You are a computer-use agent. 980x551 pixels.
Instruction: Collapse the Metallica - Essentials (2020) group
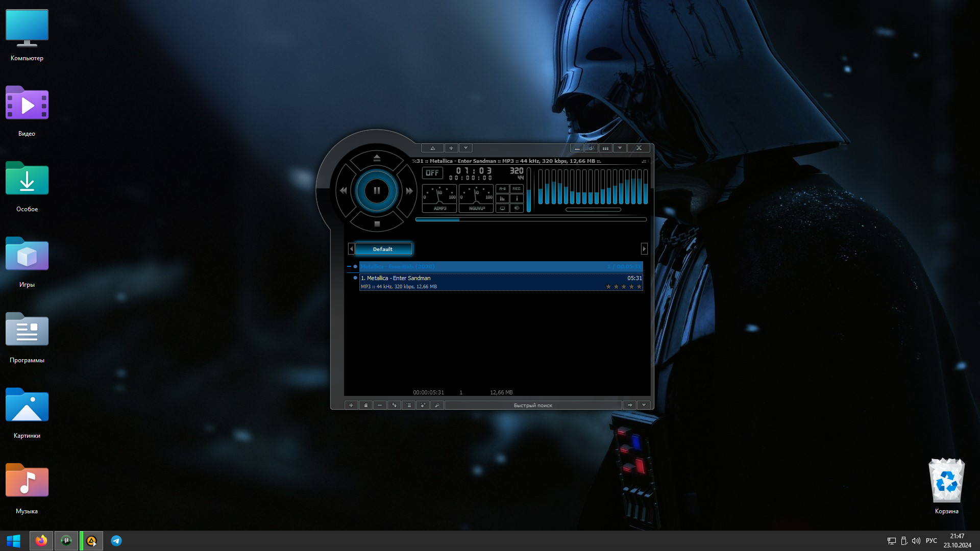[349, 266]
